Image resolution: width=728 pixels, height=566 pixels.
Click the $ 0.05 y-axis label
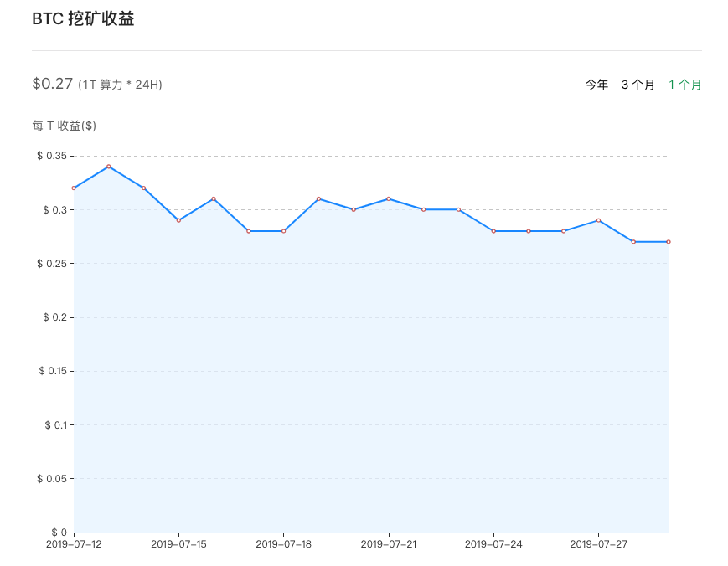pyautogui.click(x=52, y=478)
